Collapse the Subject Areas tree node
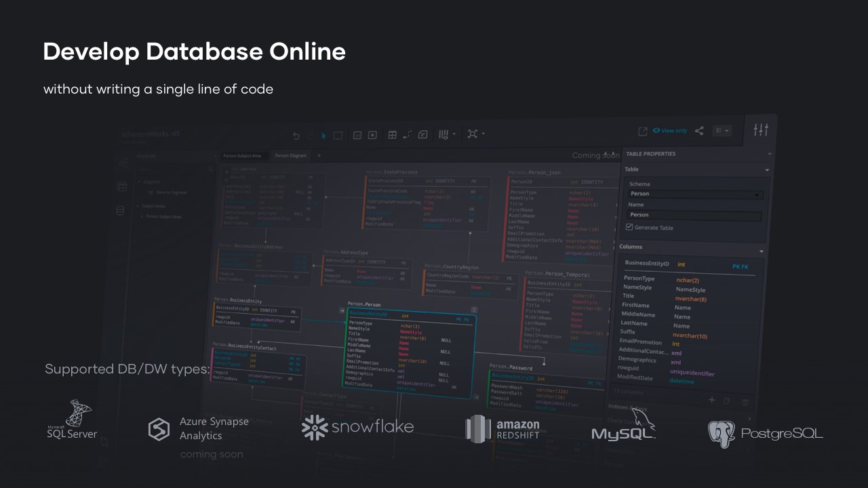Image resolution: width=868 pixels, height=488 pixels. coord(136,205)
